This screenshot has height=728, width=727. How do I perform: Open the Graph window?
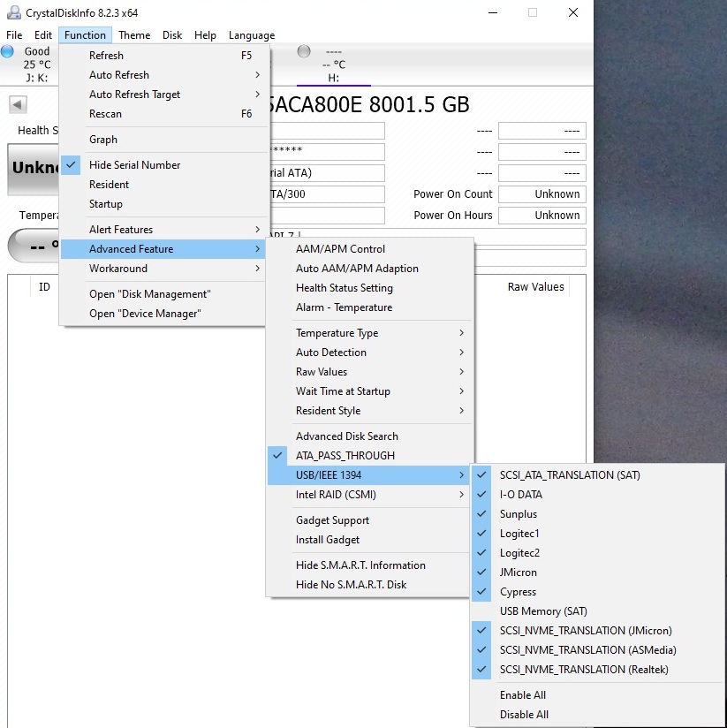(x=165, y=140)
